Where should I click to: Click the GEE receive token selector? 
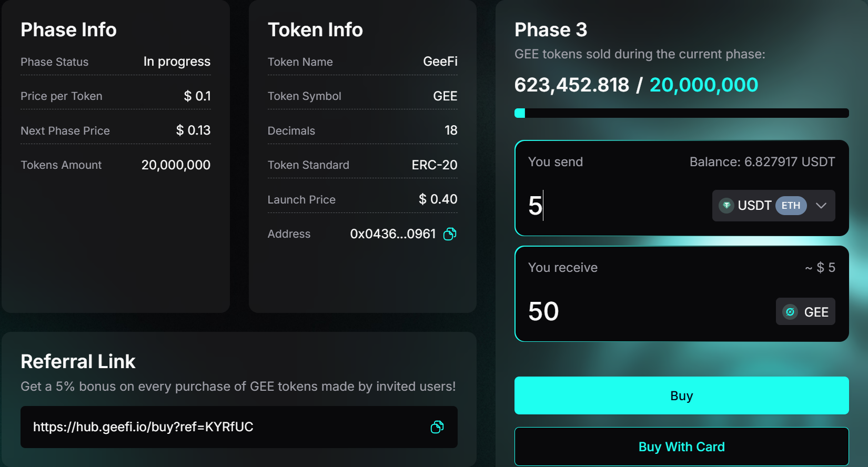click(x=805, y=312)
